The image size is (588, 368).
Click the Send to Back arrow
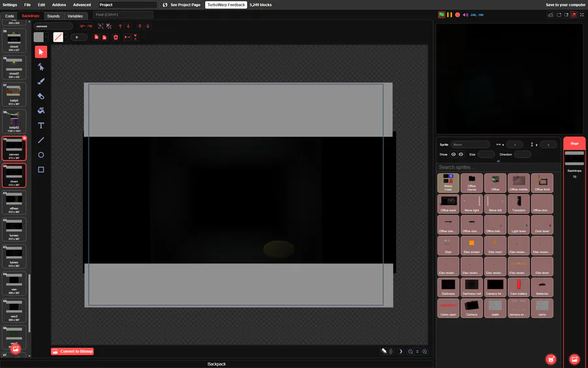pyautogui.click(x=148, y=26)
